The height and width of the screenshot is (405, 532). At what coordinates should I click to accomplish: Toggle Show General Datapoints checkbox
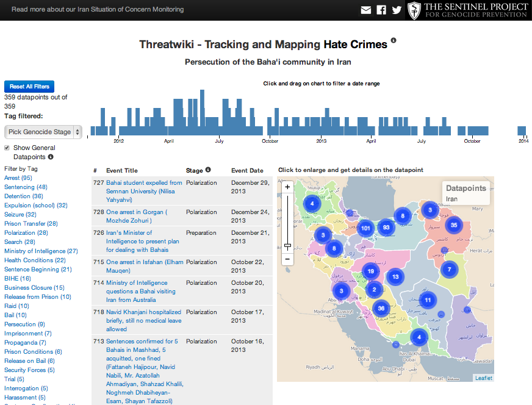[7, 148]
